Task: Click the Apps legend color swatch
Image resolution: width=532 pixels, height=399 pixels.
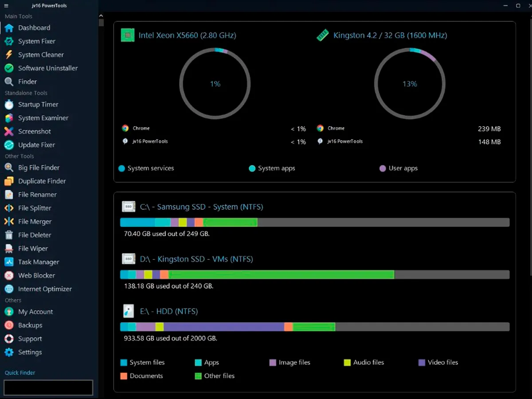Action: tap(198, 363)
